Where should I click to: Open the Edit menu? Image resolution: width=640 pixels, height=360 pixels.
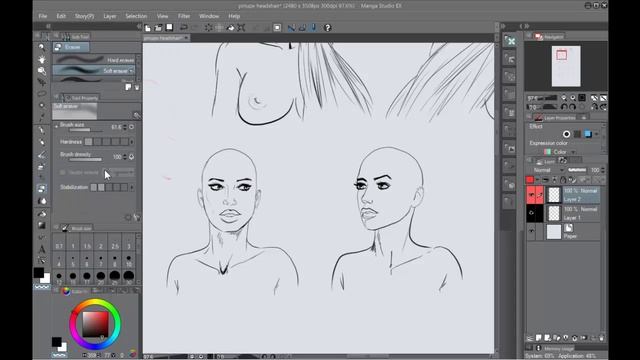[x=61, y=16]
